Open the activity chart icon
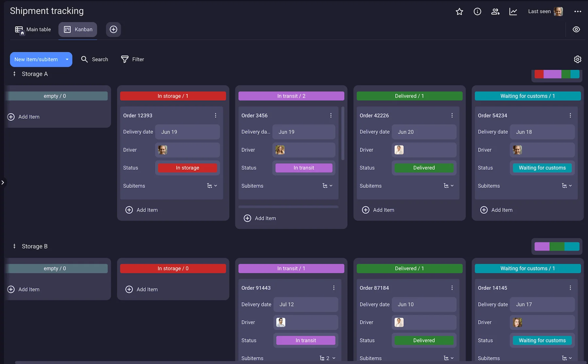The width and height of the screenshot is (588, 364). (513, 11)
